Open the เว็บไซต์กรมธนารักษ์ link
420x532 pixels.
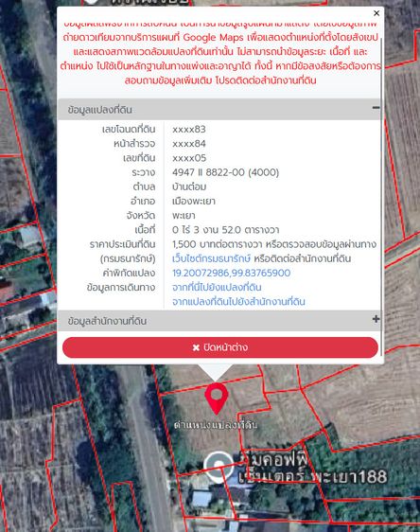tap(211, 258)
